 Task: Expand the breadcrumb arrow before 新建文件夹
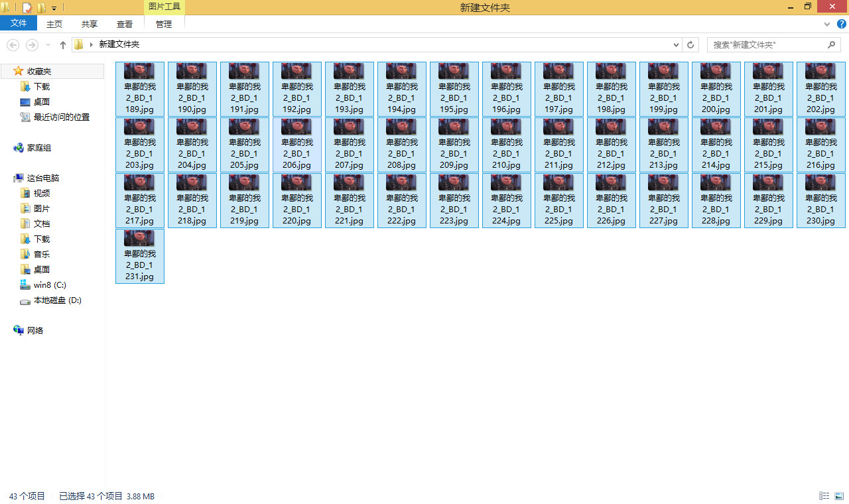(x=91, y=45)
